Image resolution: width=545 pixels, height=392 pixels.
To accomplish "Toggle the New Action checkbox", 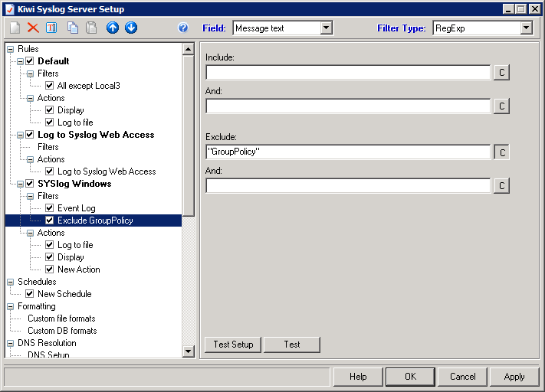I will 49,269.
